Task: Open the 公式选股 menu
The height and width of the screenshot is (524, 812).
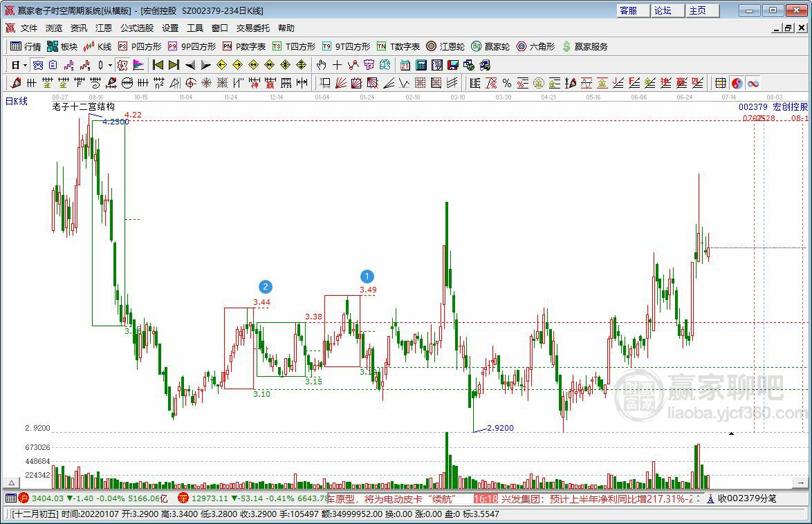Action: click(137, 28)
